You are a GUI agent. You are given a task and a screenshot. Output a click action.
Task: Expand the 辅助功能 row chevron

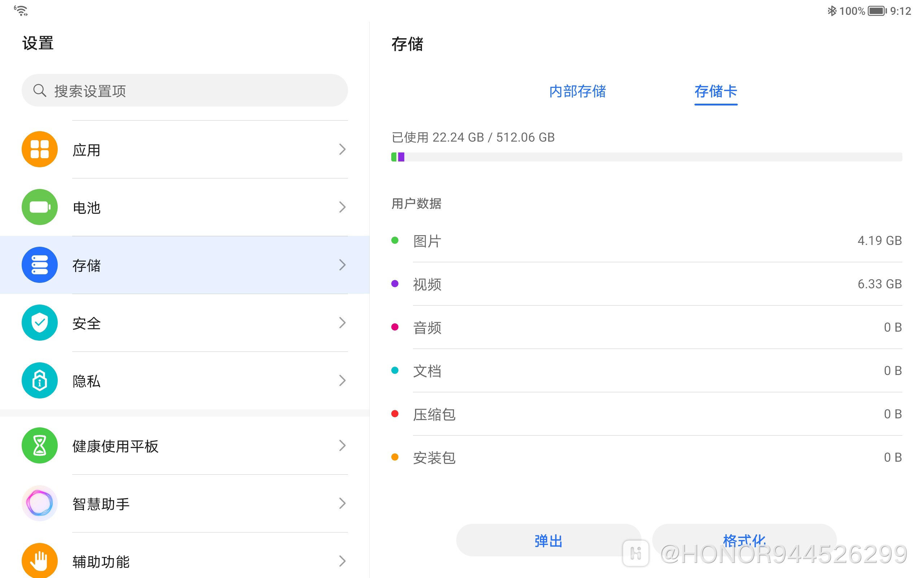click(x=343, y=561)
